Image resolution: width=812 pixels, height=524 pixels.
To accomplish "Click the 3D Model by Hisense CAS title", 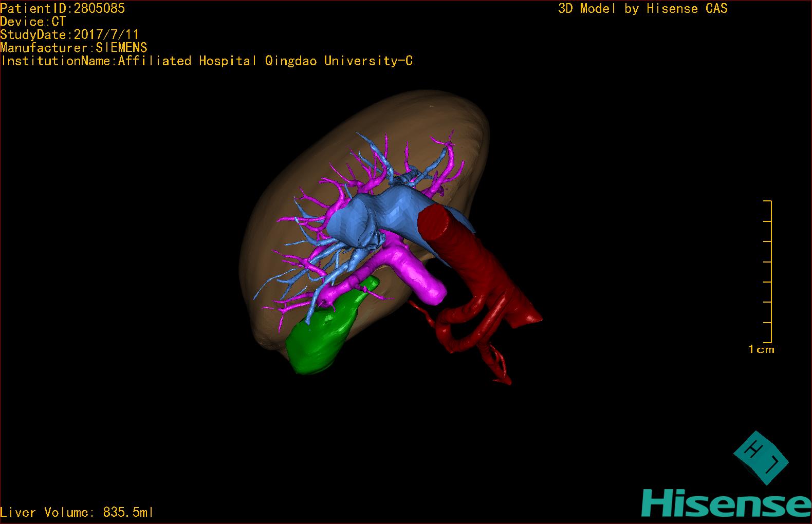I will tap(643, 9).
